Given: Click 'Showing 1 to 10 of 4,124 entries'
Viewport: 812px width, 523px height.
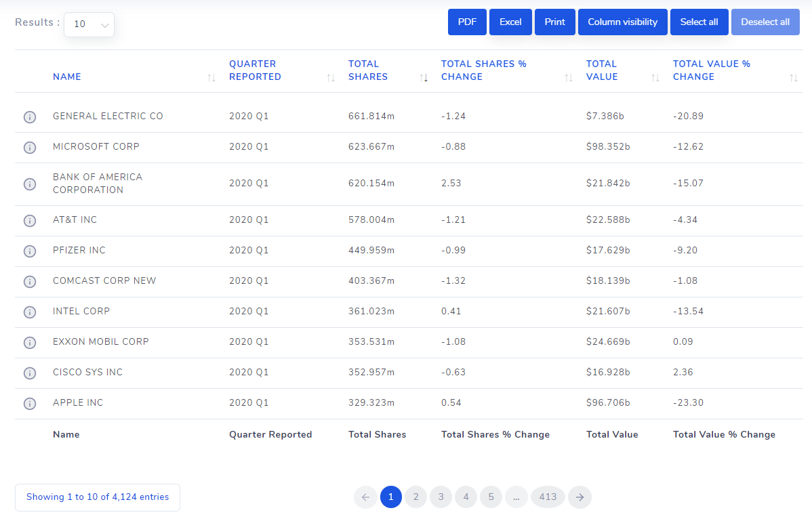Looking at the screenshot, I should [x=98, y=497].
